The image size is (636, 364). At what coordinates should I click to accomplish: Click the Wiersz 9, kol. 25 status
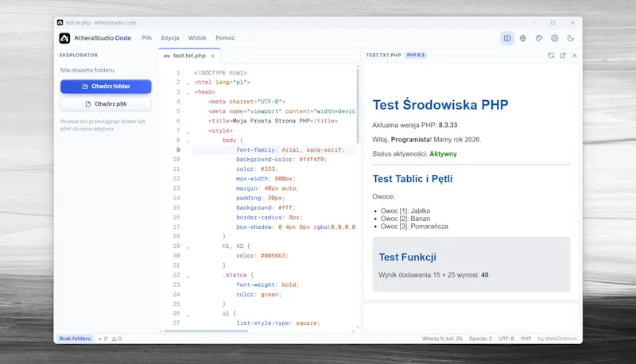(442, 339)
